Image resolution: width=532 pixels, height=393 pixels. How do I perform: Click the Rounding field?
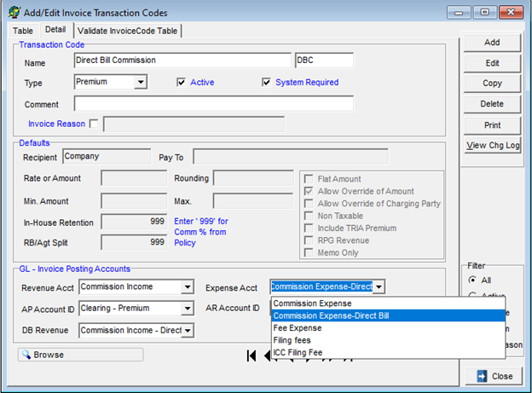253,178
